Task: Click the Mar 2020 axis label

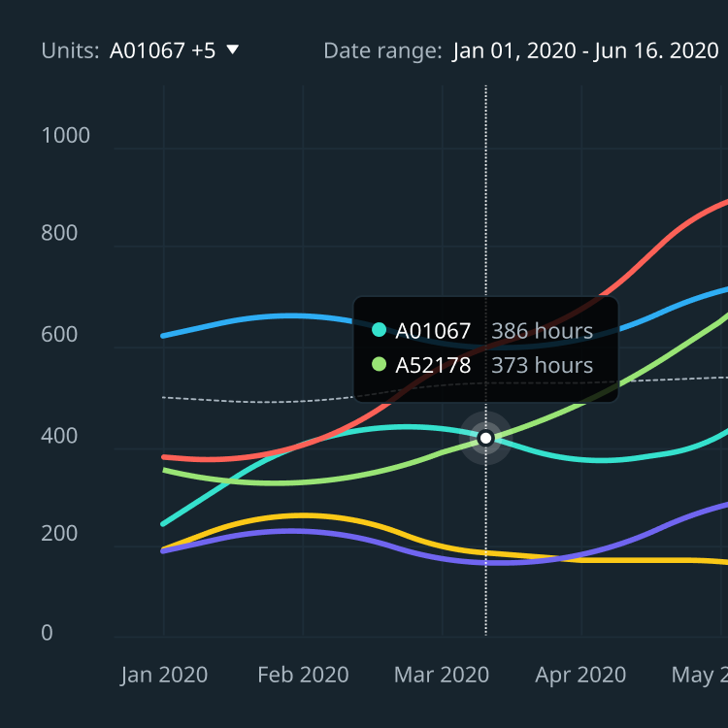Action: (442, 675)
